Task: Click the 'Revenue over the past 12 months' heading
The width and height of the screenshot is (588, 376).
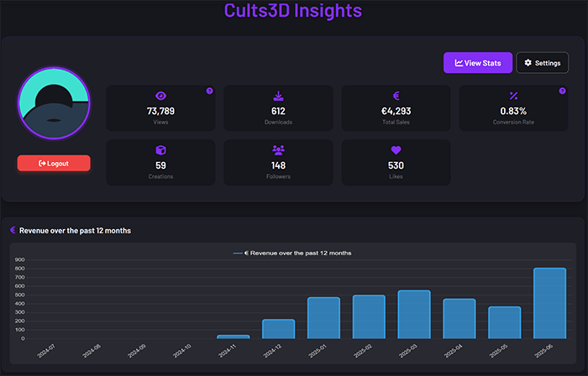Action: click(75, 231)
